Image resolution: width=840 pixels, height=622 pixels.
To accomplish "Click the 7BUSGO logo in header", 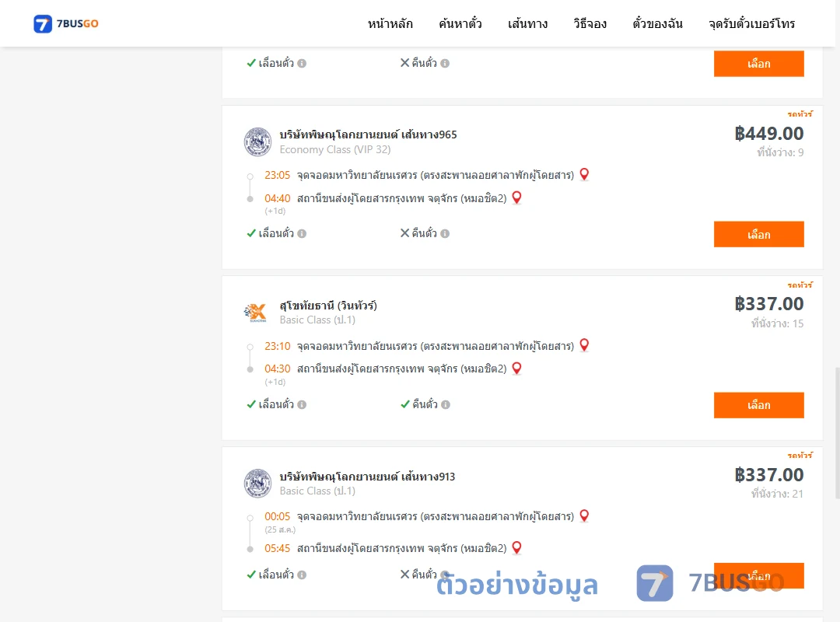I will coord(66,23).
